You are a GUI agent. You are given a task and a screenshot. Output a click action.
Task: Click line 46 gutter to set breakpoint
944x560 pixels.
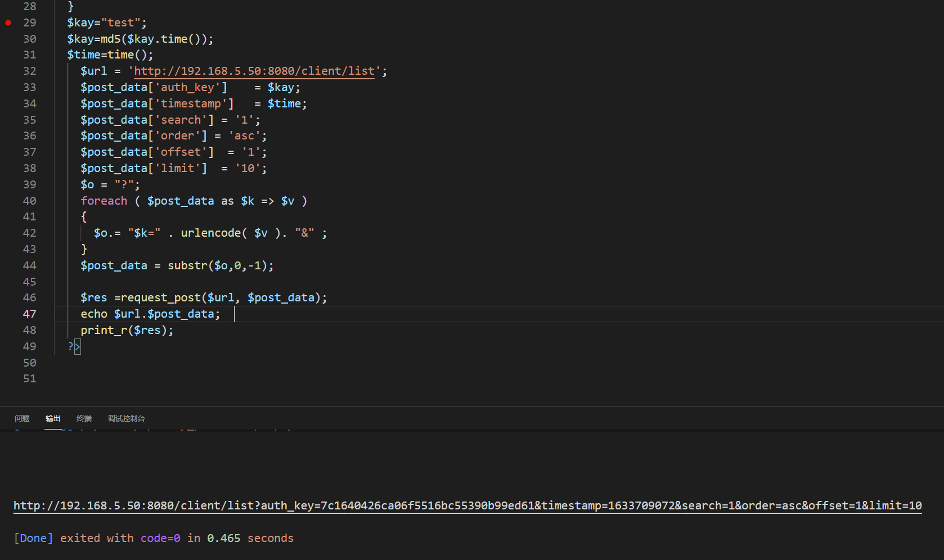[x=8, y=297]
